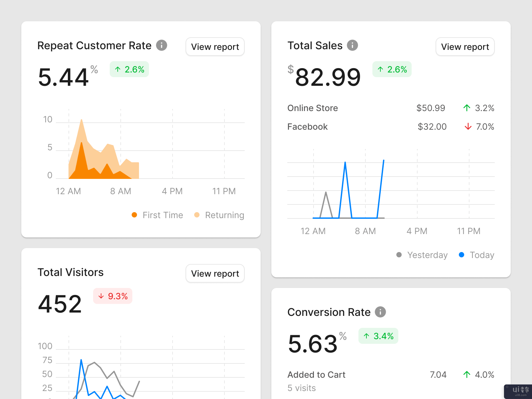Click info icon beside Conversion Rate
The width and height of the screenshot is (532, 399).
380,312
